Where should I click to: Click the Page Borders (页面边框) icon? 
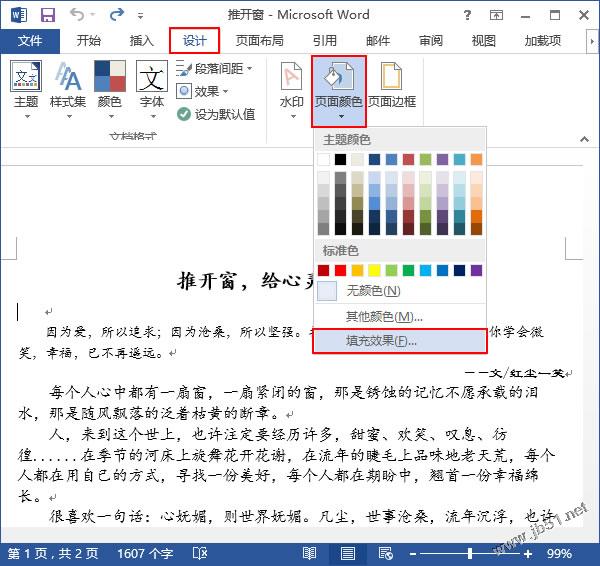392,85
